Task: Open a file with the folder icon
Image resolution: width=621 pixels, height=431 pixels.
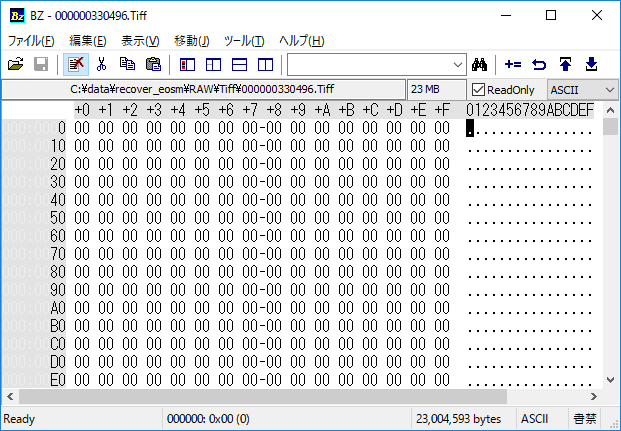Action: pyautogui.click(x=15, y=64)
